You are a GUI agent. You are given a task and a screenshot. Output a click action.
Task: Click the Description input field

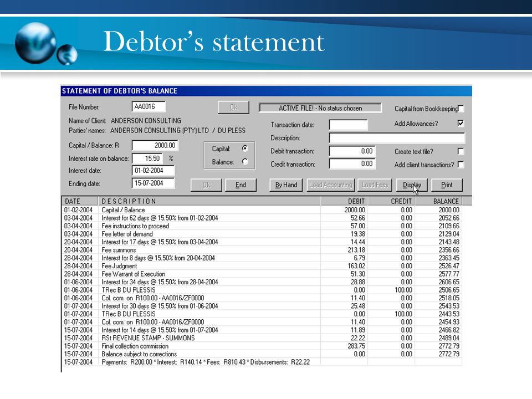(397, 138)
